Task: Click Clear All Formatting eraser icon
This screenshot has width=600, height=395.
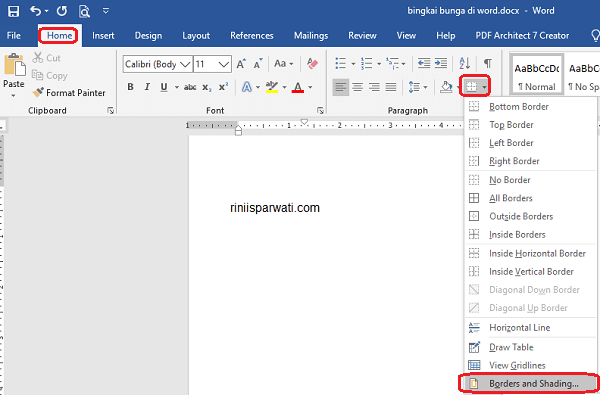Action: [x=312, y=64]
